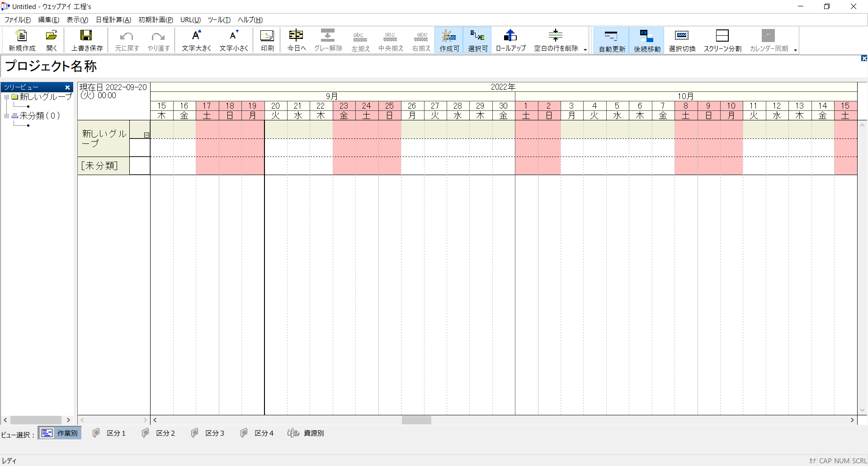Print the chart using 印刷 icon
The image size is (868, 466).
pos(267,40)
